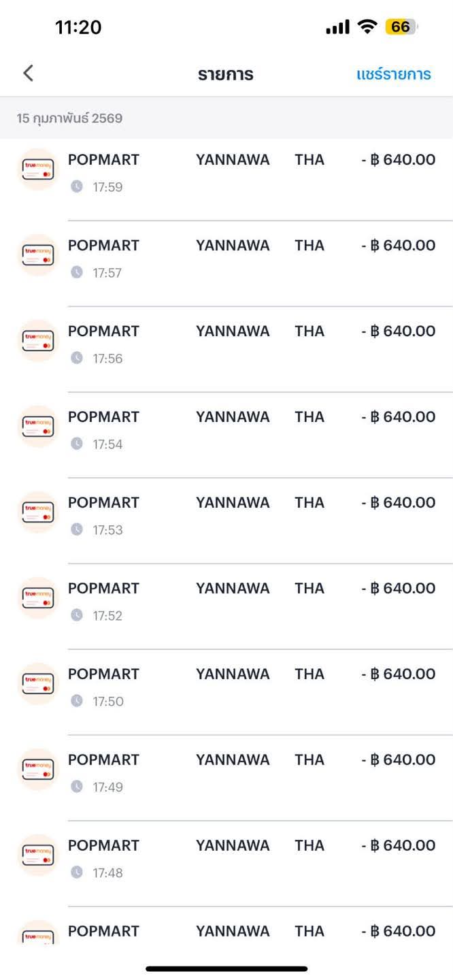Tap TrueMoney card icon for 17:54 transaction
The width and height of the screenshot is (453, 980).
[38, 426]
